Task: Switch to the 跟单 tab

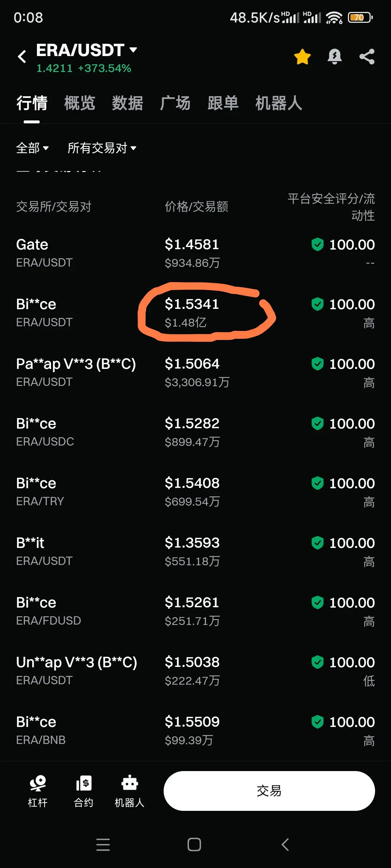Action: pyautogui.click(x=223, y=103)
